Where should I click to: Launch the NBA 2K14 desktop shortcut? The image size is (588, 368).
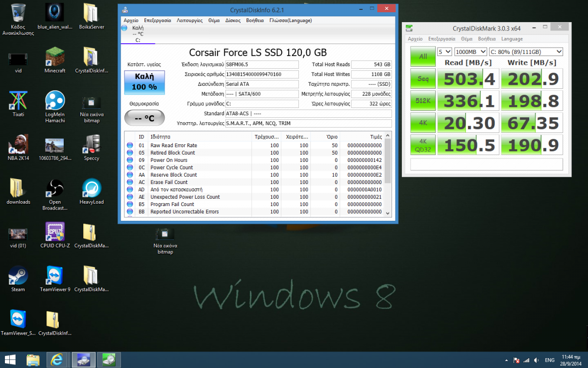18,147
